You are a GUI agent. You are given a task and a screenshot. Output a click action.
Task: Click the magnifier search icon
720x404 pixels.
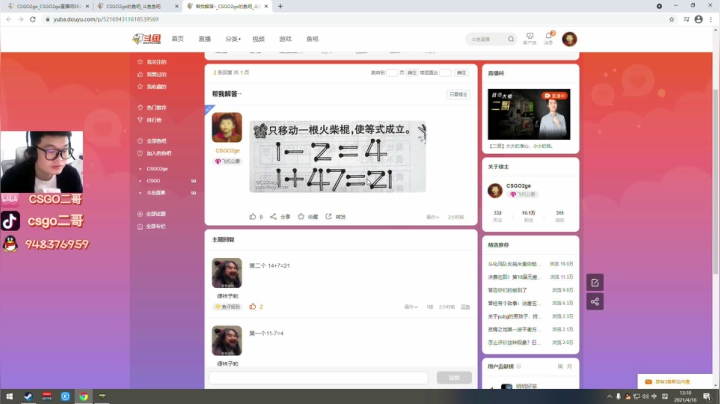click(x=511, y=39)
